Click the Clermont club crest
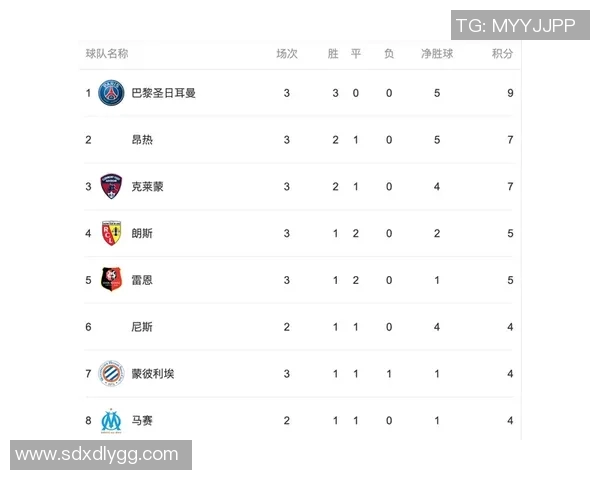Viewport: 600px width, 480px height. tap(111, 186)
